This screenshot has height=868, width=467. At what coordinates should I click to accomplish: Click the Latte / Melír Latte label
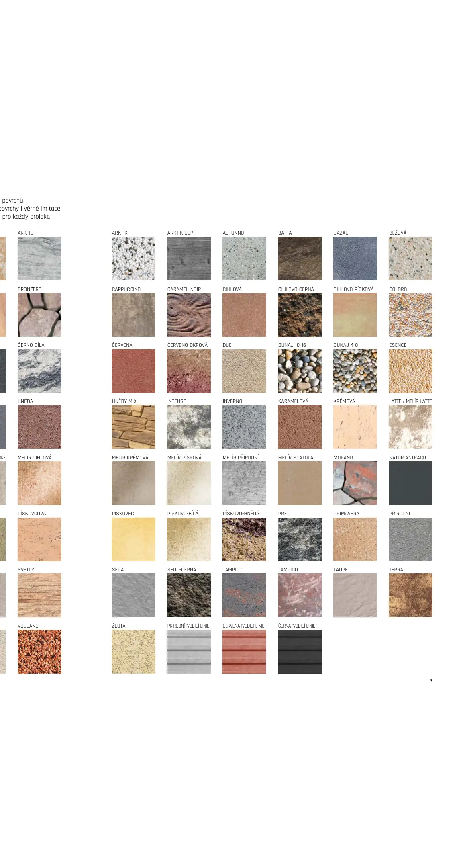click(x=410, y=401)
